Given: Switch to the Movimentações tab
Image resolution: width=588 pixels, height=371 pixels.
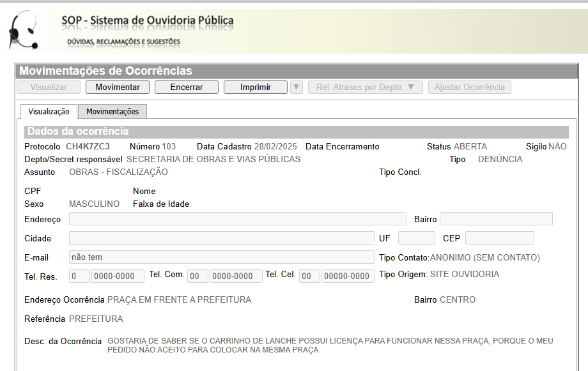Looking at the screenshot, I should click(x=112, y=111).
